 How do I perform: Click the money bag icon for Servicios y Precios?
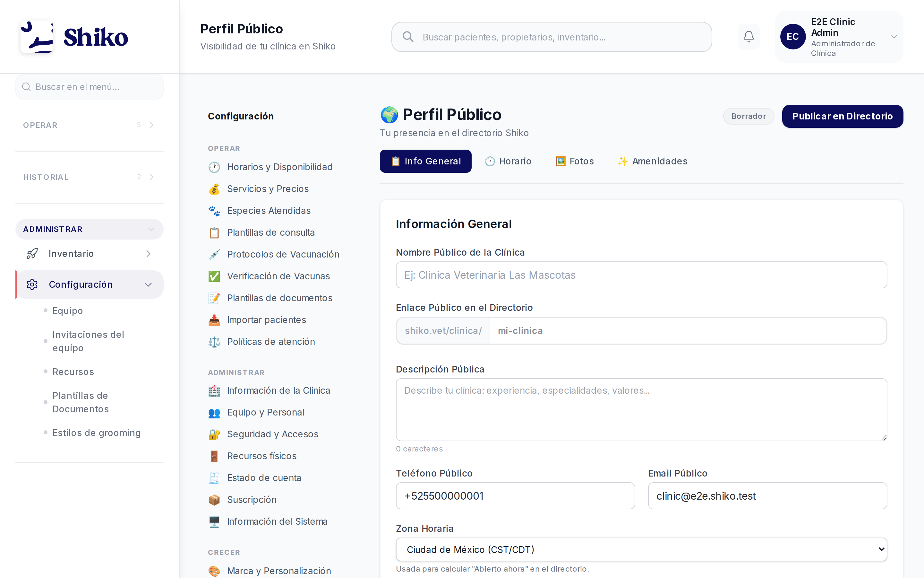[x=214, y=189]
